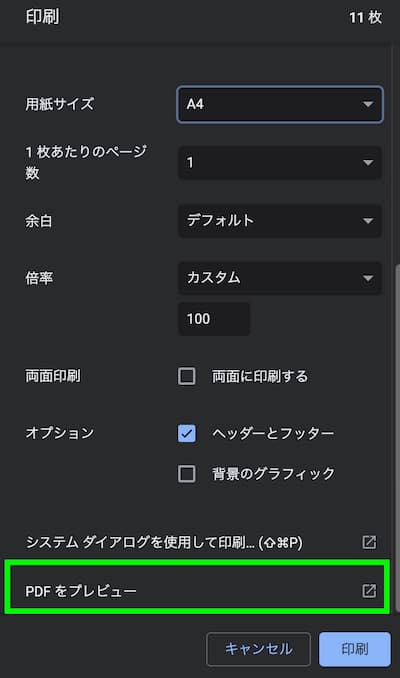Click the 倍率 dropdown arrow icon
Image resolution: width=400 pixels, height=678 pixels.
[368, 278]
